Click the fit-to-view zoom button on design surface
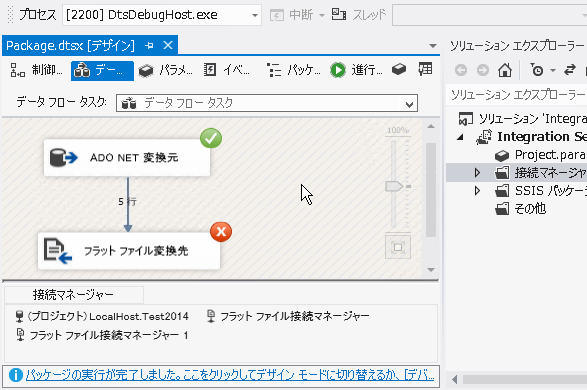 (398, 247)
